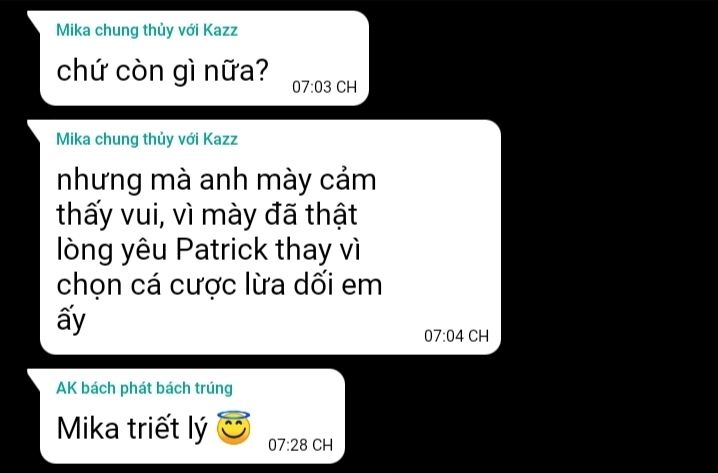Click the 07:28 CH timestamp
718x473 pixels.
[x=300, y=445]
